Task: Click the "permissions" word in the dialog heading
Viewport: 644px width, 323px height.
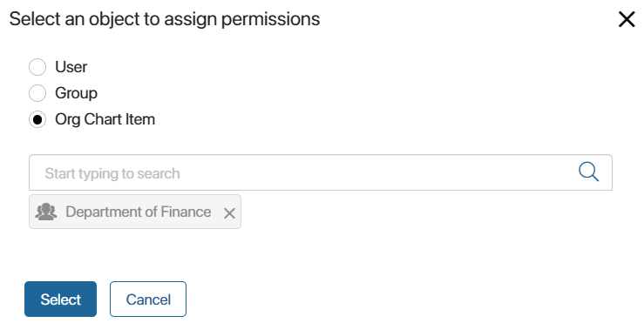Action: click(x=271, y=20)
